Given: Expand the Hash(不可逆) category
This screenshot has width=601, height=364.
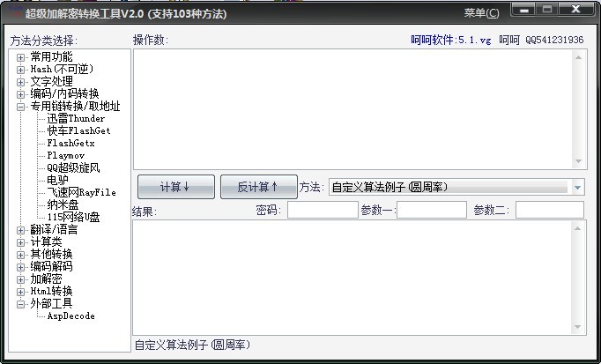Looking at the screenshot, I should [21, 70].
